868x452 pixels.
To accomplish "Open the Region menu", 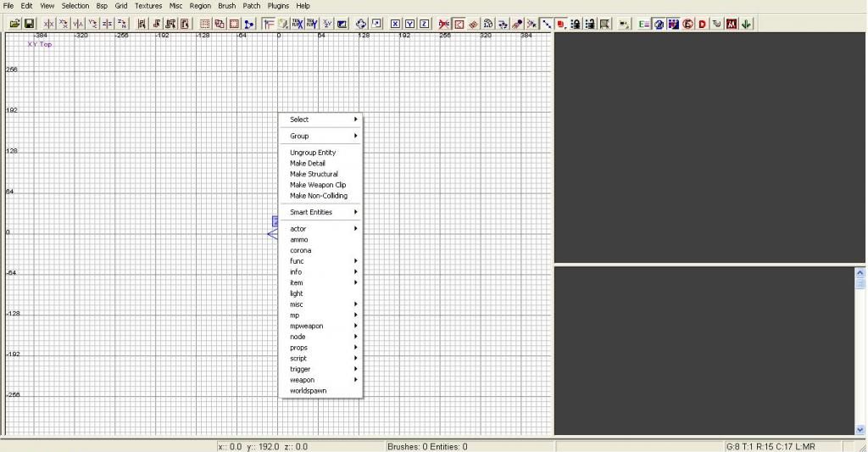I will click(200, 6).
